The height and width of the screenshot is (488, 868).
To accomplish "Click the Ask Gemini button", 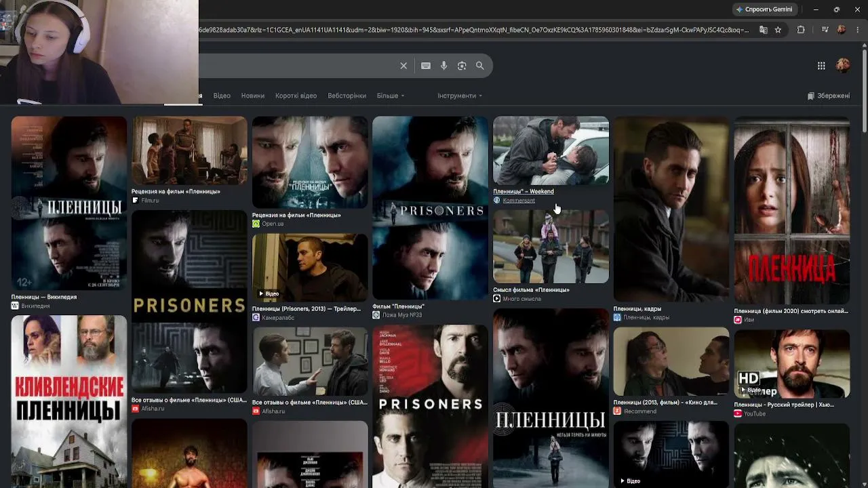I will [764, 9].
